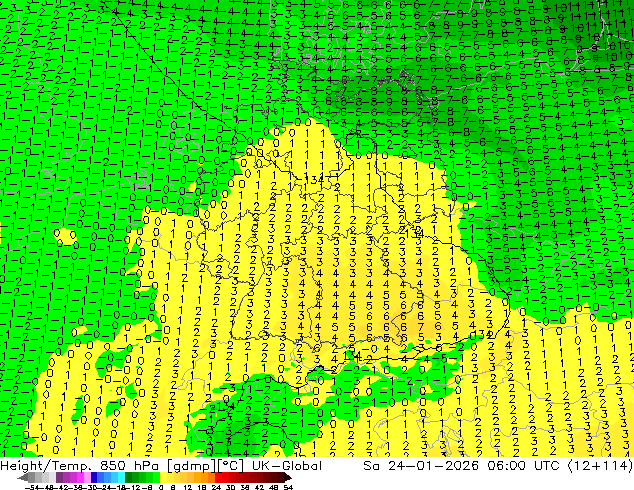Click the "-54" legend scale label
Viewport: 634px width, 490px height.
32,488
